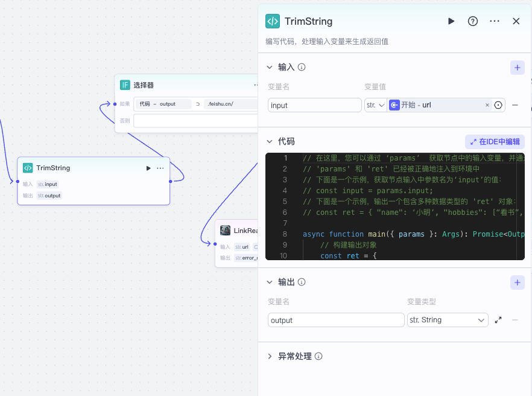Select the 代码 - output condition field
532x396 pixels.
click(x=163, y=104)
